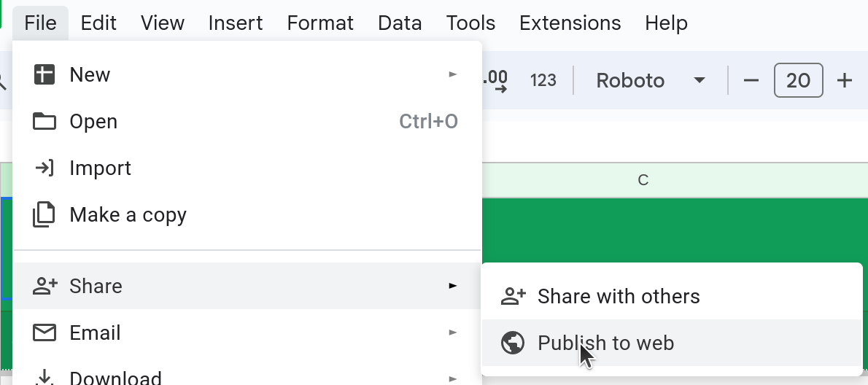Expand the Email submenu arrow
The height and width of the screenshot is (385, 868).
pyautogui.click(x=453, y=333)
